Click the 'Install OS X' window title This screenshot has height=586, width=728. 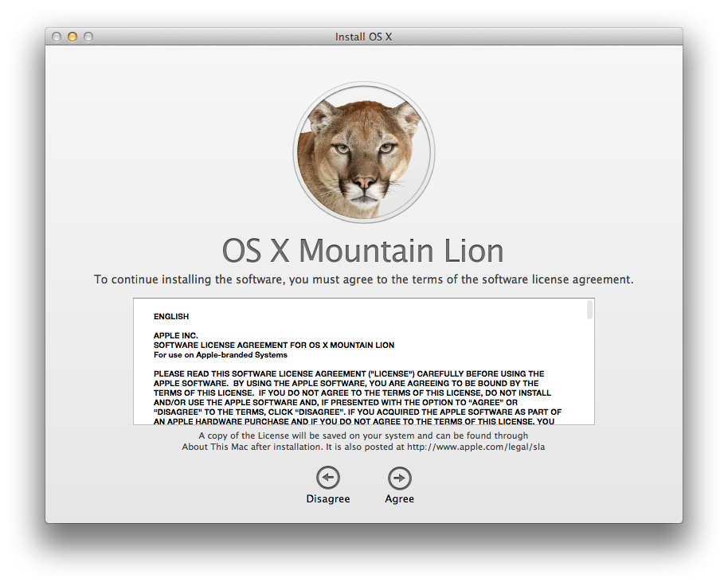[x=363, y=37]
